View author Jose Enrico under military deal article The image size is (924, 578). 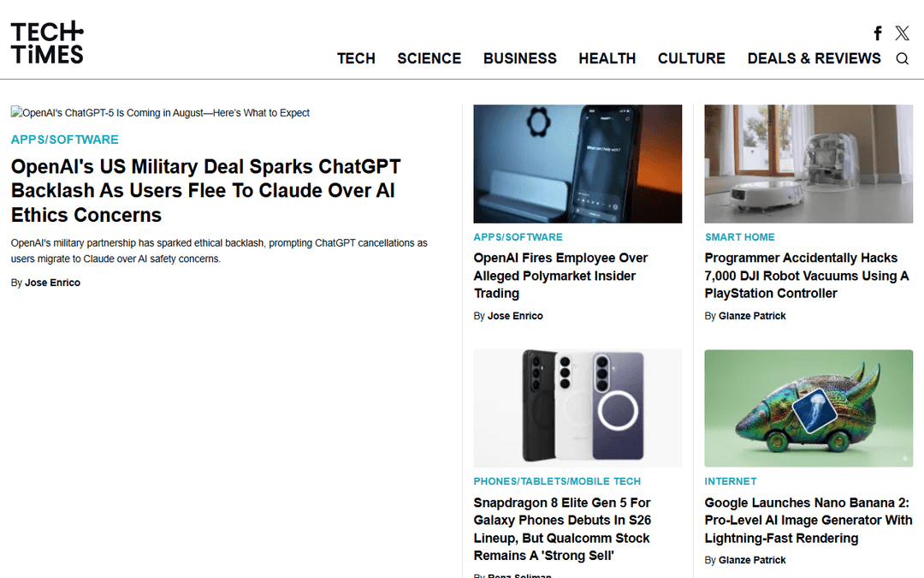52,283
